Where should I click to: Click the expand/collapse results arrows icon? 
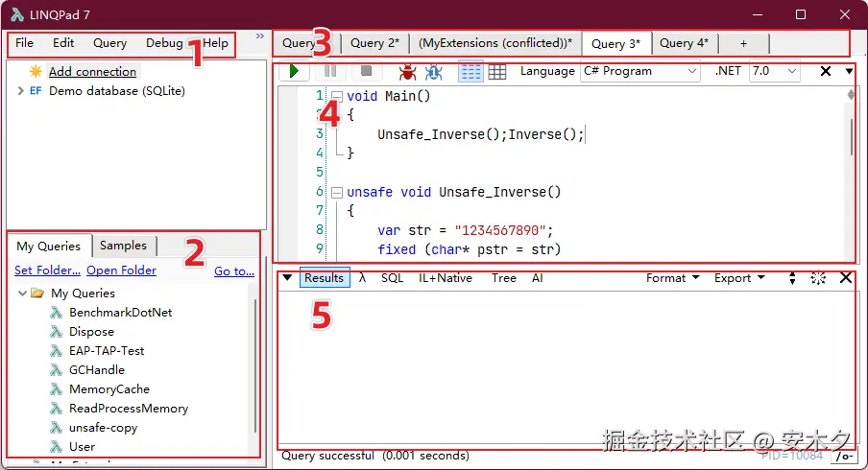pos(792,278)
